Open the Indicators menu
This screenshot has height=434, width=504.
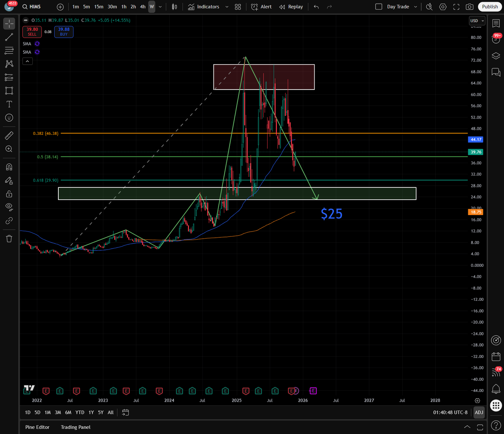[205, 7]
